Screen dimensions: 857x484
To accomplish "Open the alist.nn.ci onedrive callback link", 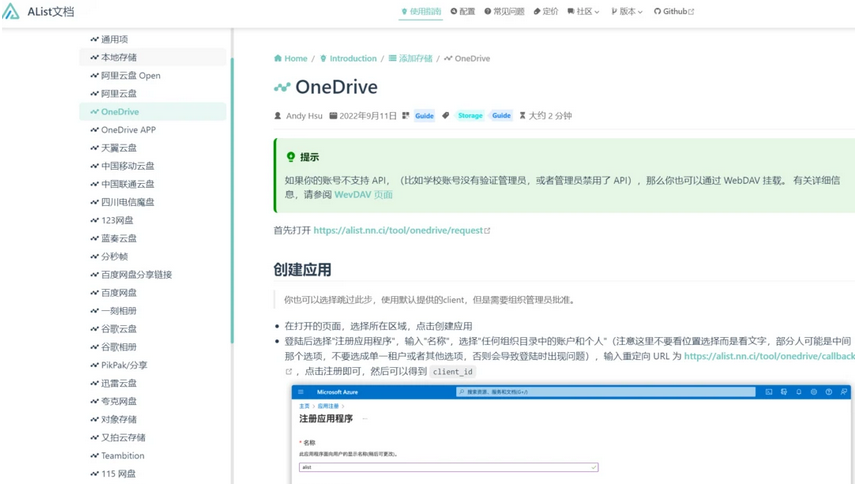I will point(770,356).
